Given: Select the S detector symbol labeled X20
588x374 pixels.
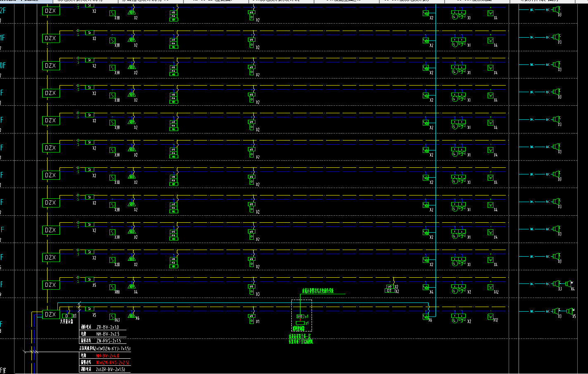Looking at the screenshot, I should click(112, 260).
